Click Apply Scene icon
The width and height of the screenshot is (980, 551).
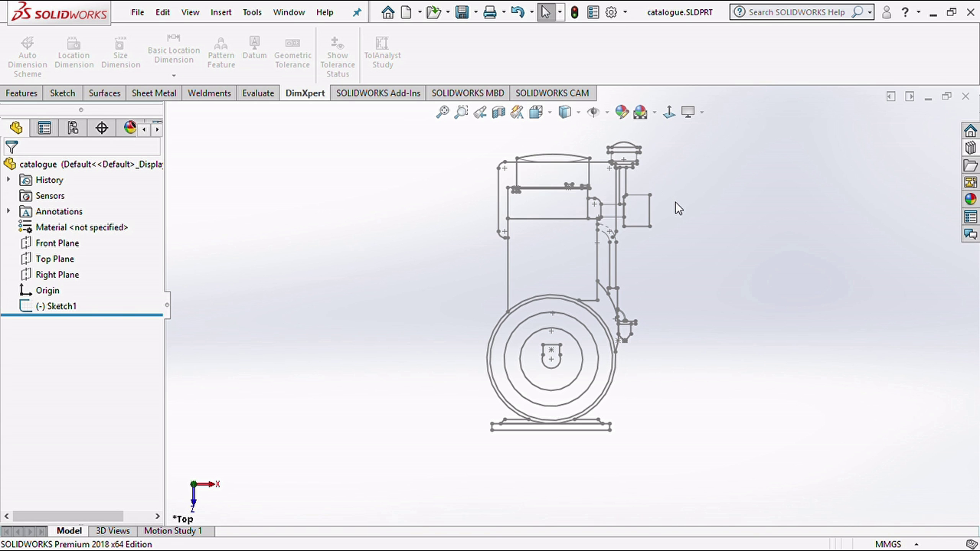pos(641,112)
